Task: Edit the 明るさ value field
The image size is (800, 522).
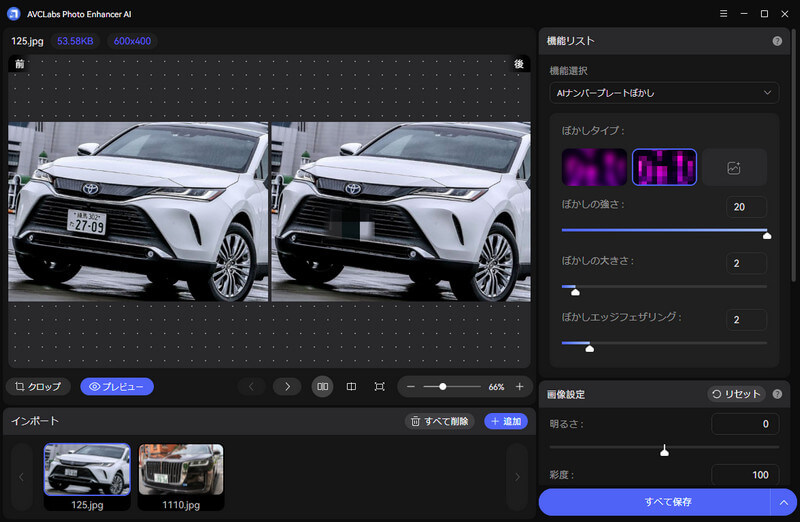Action: tap(745, 424)
